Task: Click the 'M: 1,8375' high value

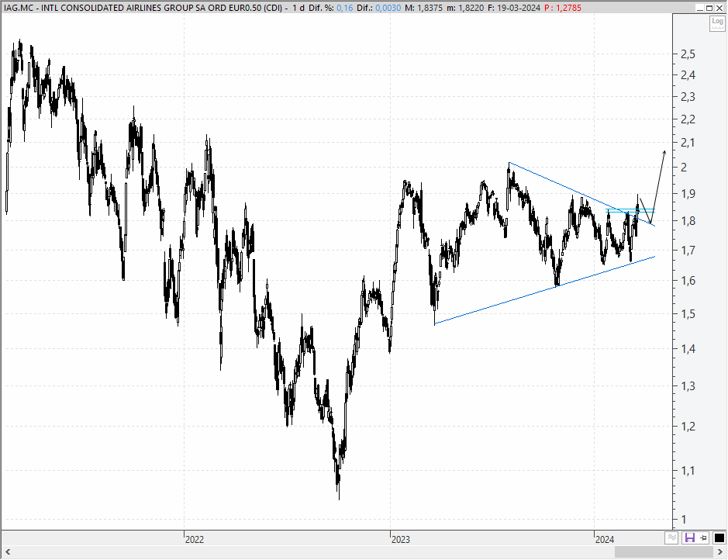Action: click(423, 8)
